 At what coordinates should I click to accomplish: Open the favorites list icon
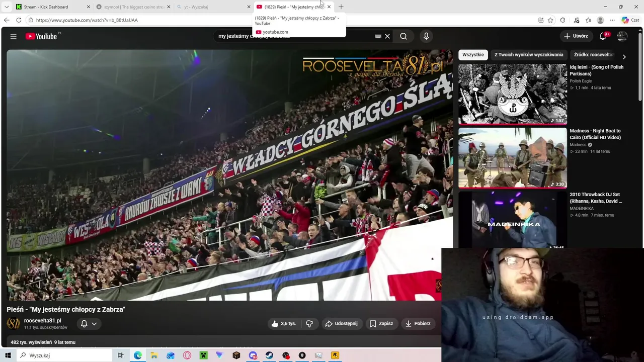(588, 20)
